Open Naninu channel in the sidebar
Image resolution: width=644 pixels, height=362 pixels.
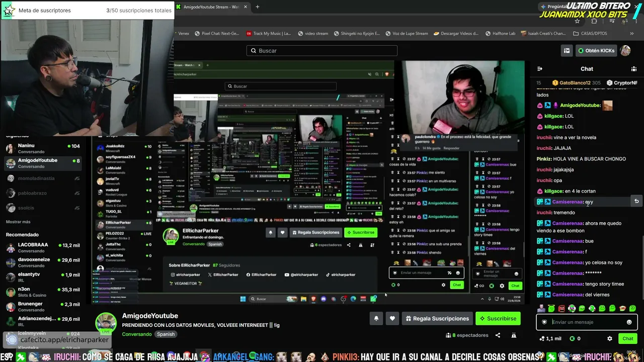point(43,148)
